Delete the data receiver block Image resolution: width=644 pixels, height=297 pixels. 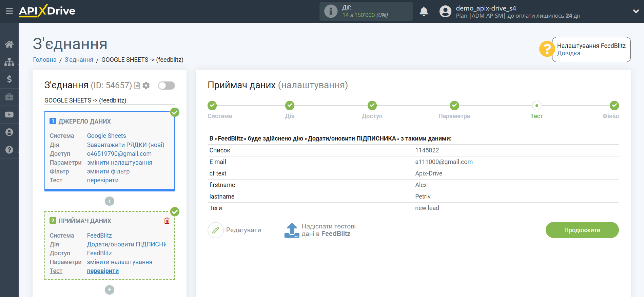[x=167, y=221]
